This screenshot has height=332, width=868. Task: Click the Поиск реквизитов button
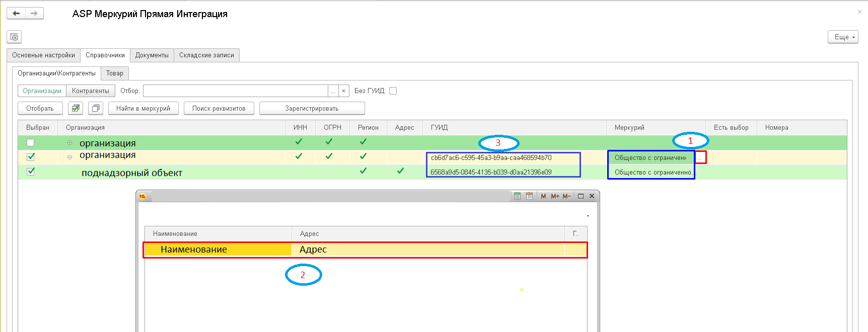pyautogui.click(x=219, y=108)
